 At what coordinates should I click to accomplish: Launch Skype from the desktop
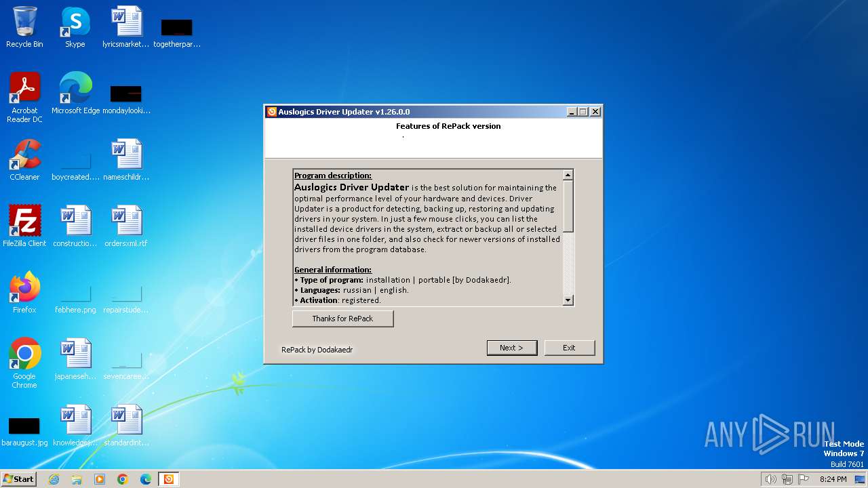coord(75,27)
